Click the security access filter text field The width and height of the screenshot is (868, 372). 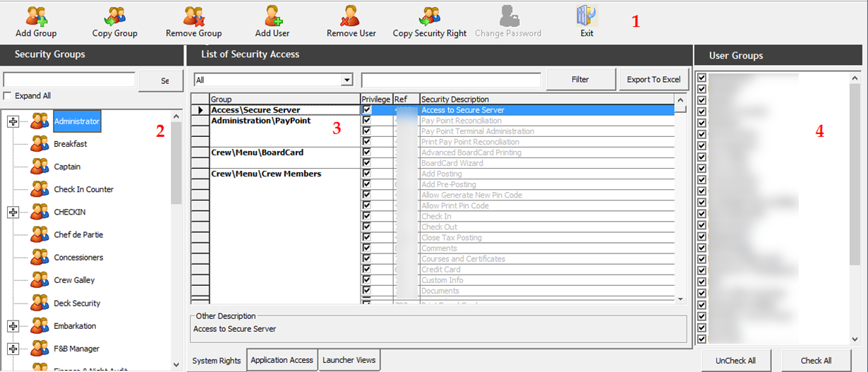point(451,80)
